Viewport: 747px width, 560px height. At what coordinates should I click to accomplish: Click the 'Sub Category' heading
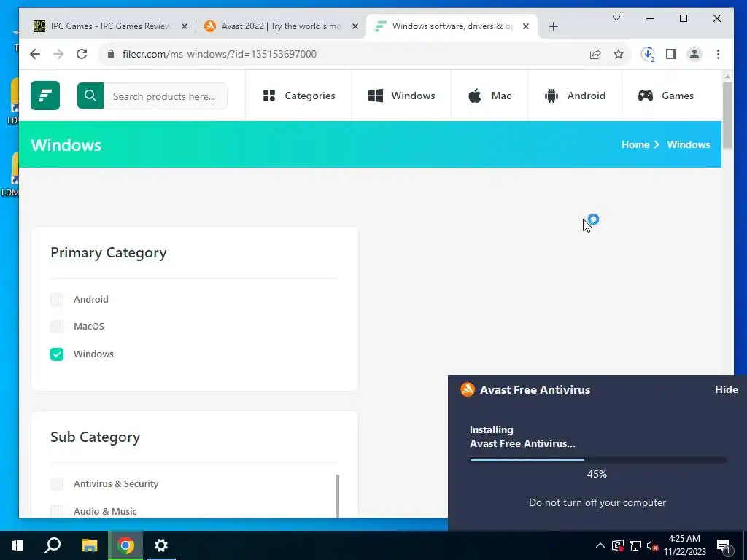pos(96,437)
